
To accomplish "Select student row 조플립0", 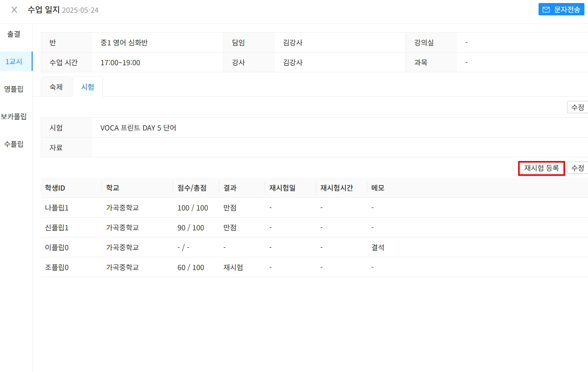I will pyautogui.click(x=314, y=268).
